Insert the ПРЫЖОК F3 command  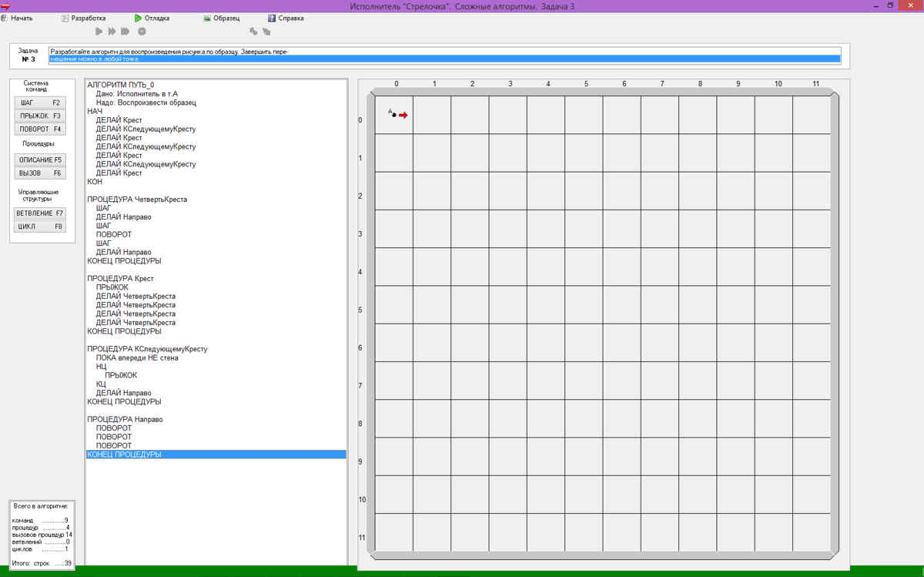pyautogui.click(x=40, y=116)
